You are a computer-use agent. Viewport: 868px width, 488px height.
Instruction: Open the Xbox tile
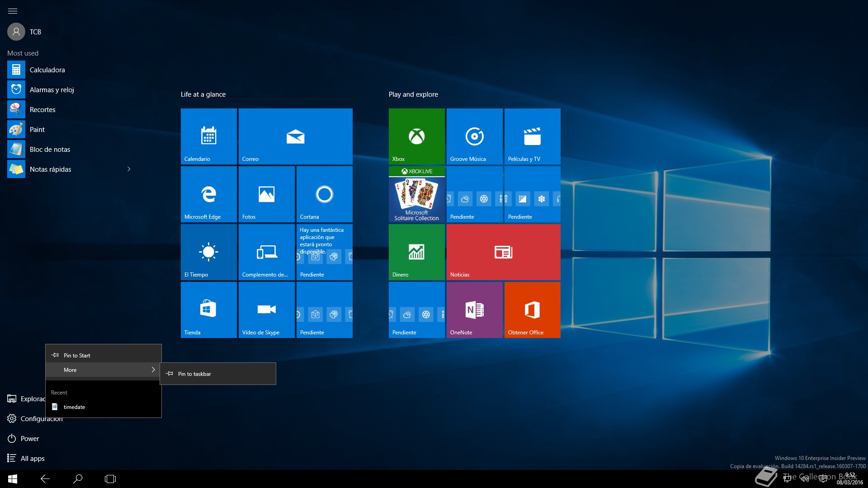tap(417, 136)
